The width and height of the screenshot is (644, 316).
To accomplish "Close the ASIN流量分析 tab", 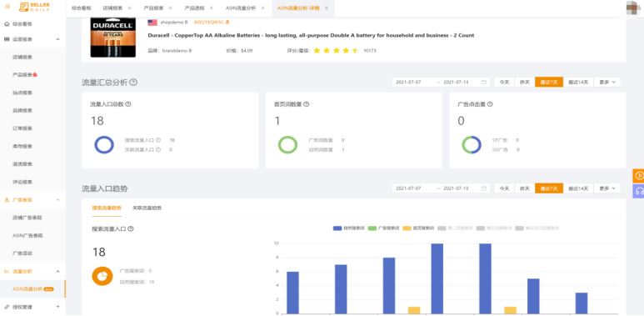I will coord(263,8).
